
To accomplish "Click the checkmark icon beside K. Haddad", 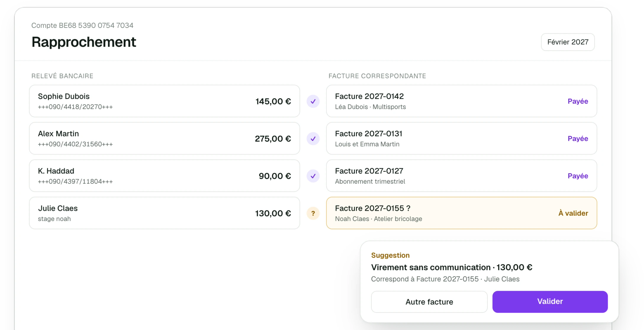I will point(313,176).
